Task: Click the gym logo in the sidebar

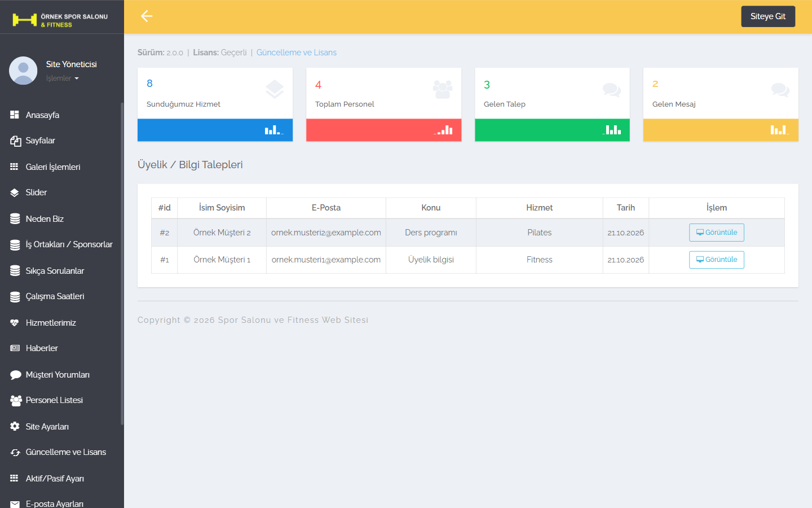Action: (x=60, y=20)
